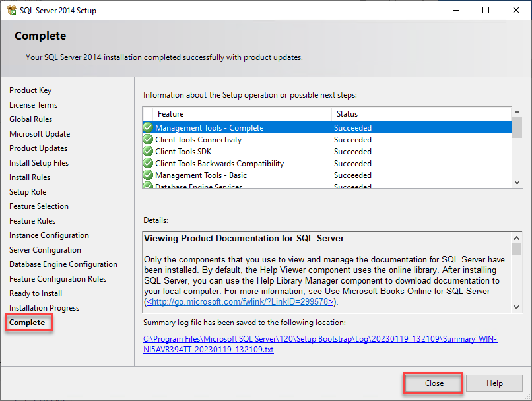Click the SQL Server Setup title bar icon

[11, 10]
